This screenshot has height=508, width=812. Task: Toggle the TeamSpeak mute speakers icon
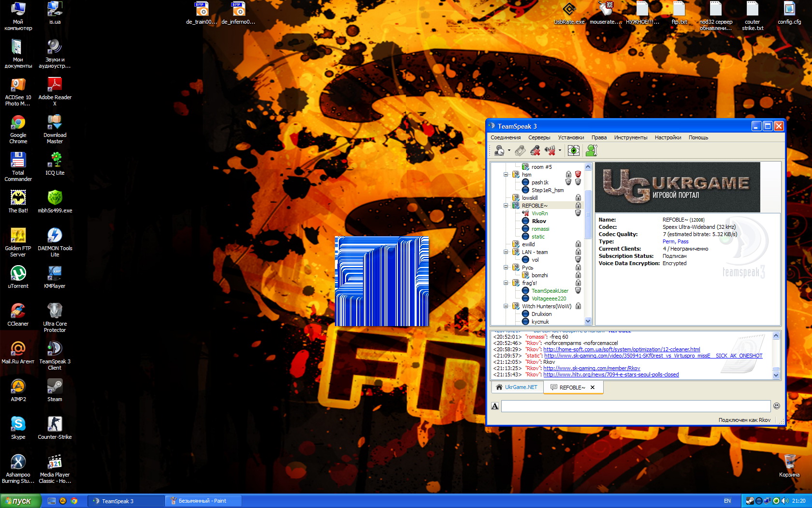550,150
